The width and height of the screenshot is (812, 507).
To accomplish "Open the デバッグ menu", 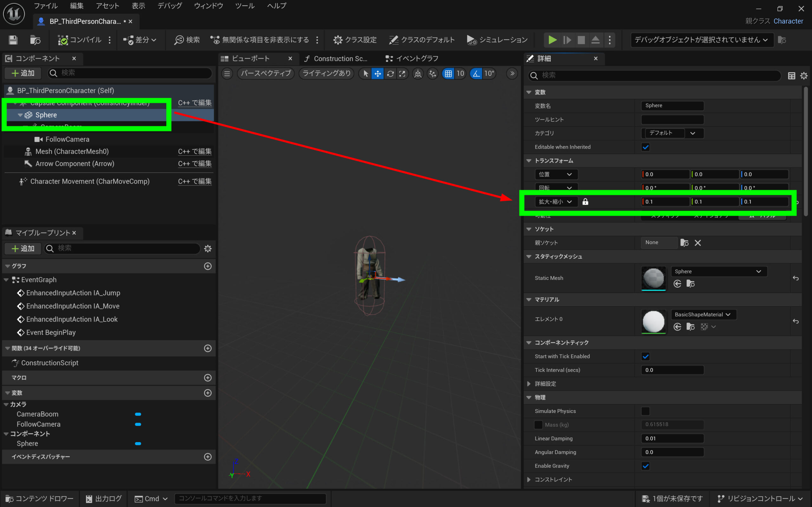I will tap(170, 6).
